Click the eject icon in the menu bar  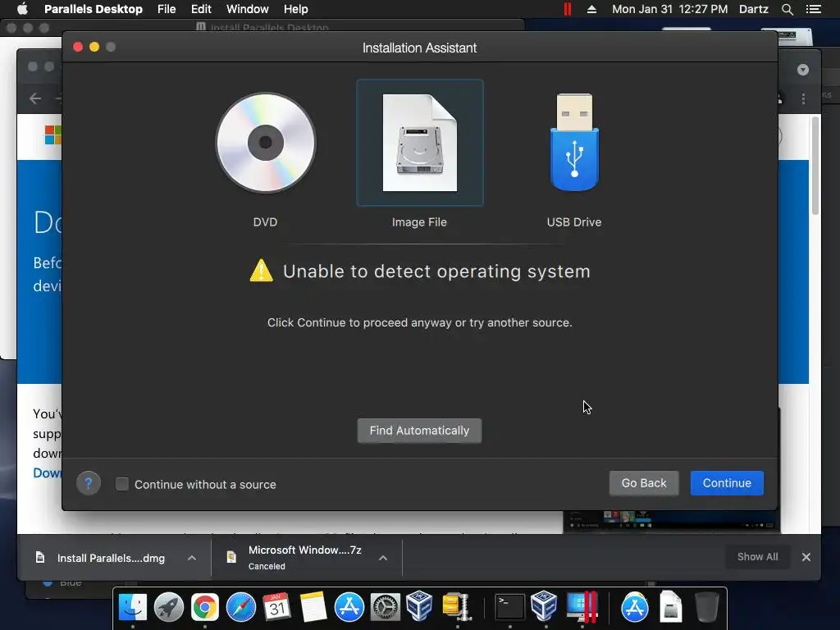point(592,9)
